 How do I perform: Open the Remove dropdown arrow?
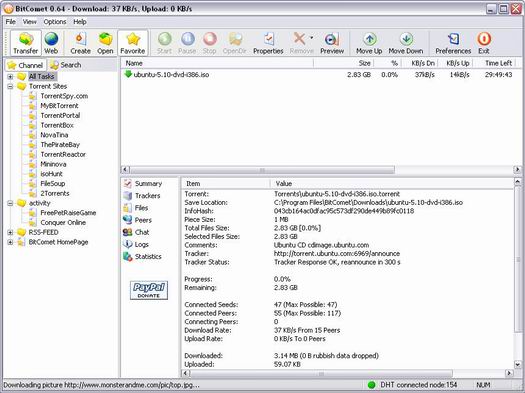coord(312,37)
